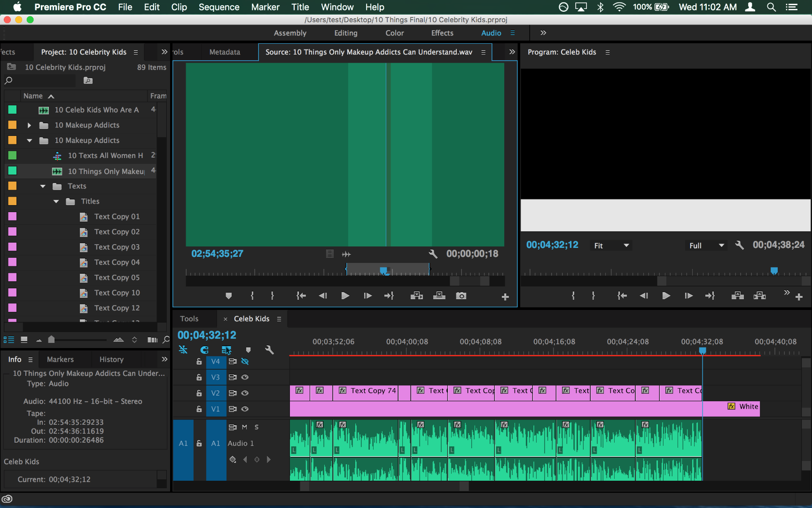Export frame with Source camera icon

coord(461,296)
